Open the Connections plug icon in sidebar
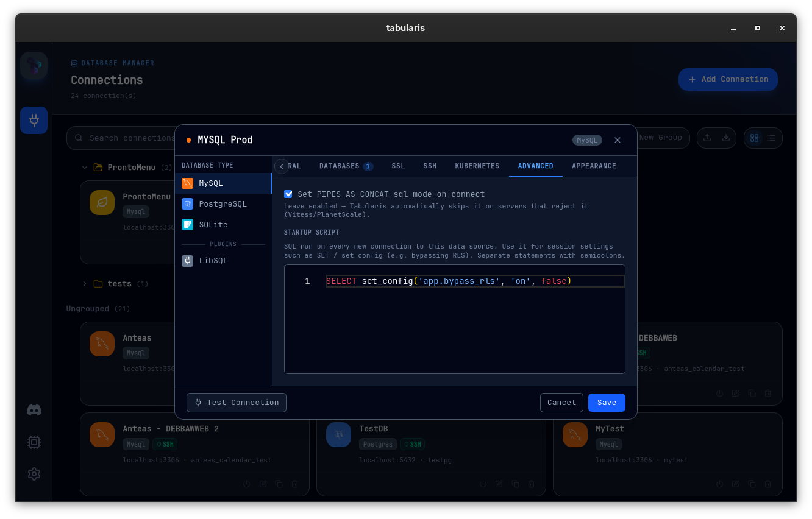This screenshot has width=812, height=519. pos(34,120)
